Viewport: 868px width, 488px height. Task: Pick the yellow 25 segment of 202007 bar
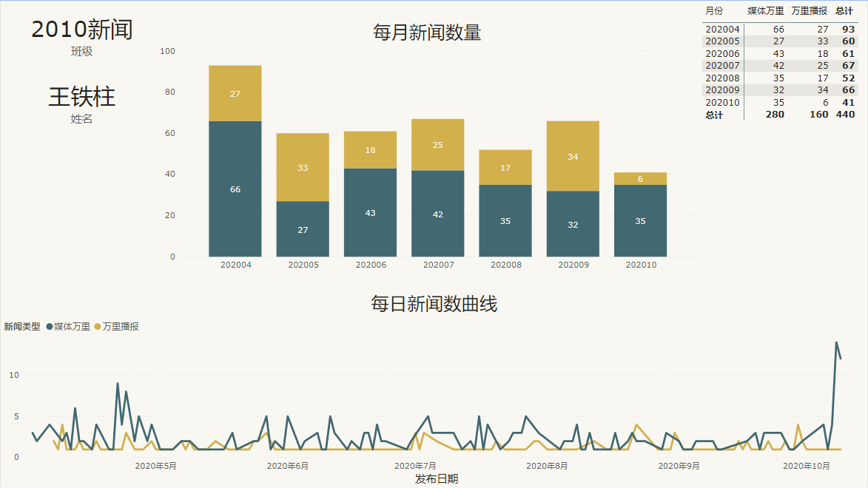coord(438,145)
